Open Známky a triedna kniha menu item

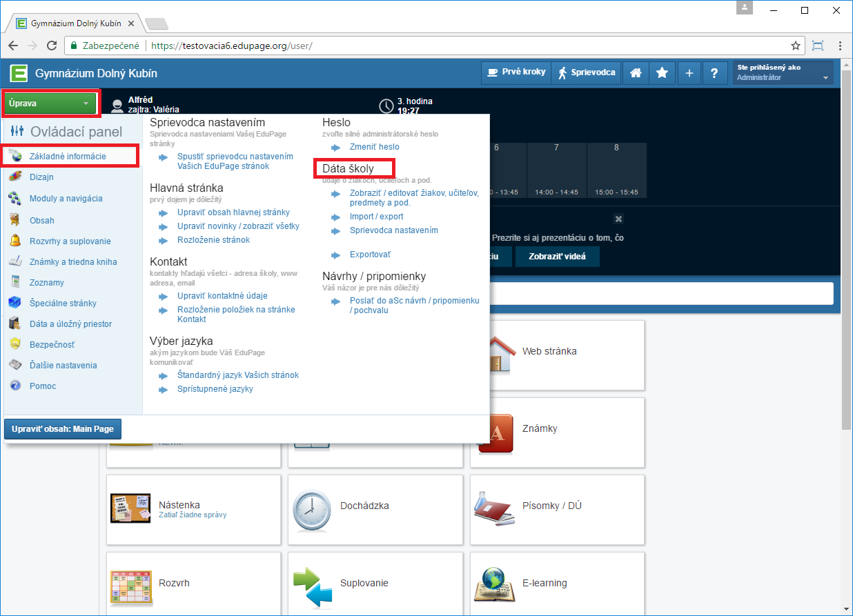pyautogui.click(x=73, y=262)
